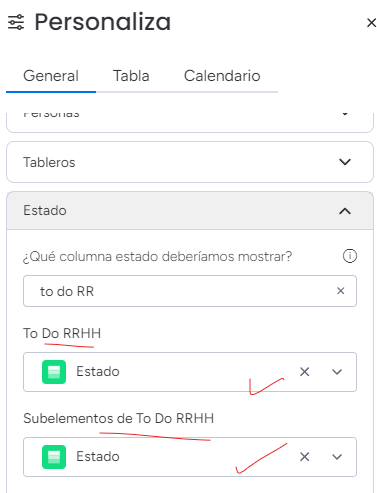Click into the 'to do RR' search field
The width and height of the screenshot is (377, 493).
click(190, 291)
